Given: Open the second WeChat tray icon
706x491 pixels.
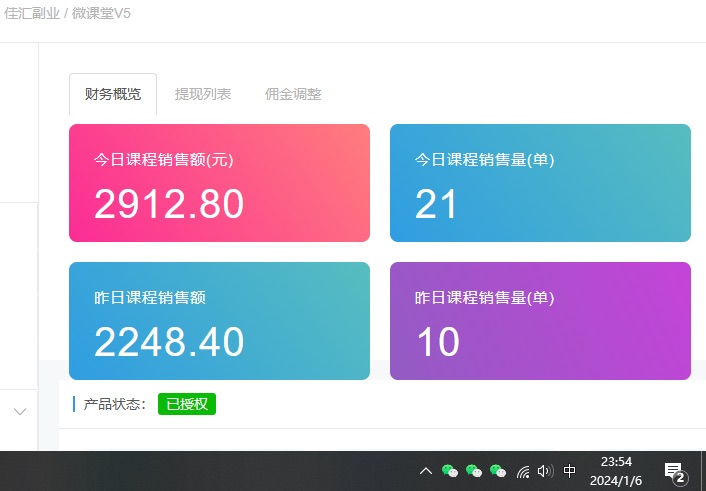Looking at the screenshot, I should 474,471.
